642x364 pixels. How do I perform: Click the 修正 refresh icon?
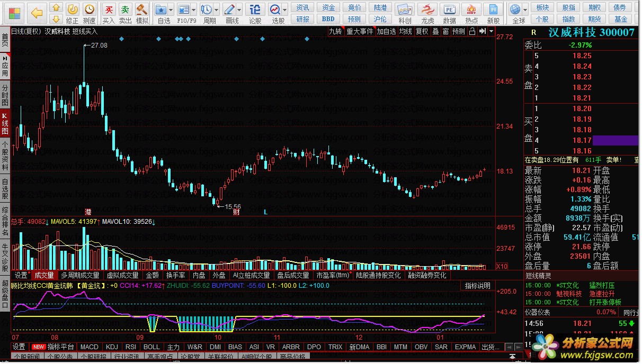click(x=73, y=9)
